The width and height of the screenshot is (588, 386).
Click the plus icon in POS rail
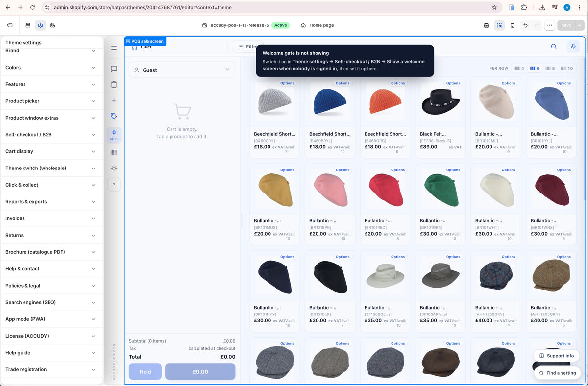(114, 100)
